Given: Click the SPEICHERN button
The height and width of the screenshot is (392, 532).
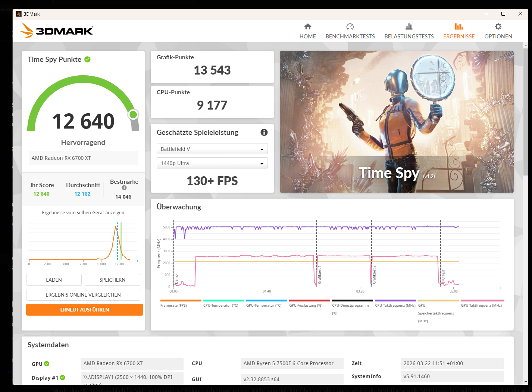Looking at the screenshot, I should [x=112, y=280].
